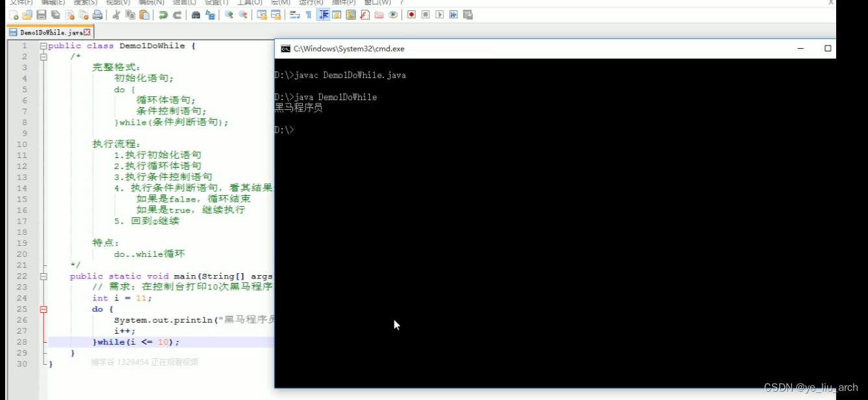Open the cmd window system menu icon

(x=285, y=49)
